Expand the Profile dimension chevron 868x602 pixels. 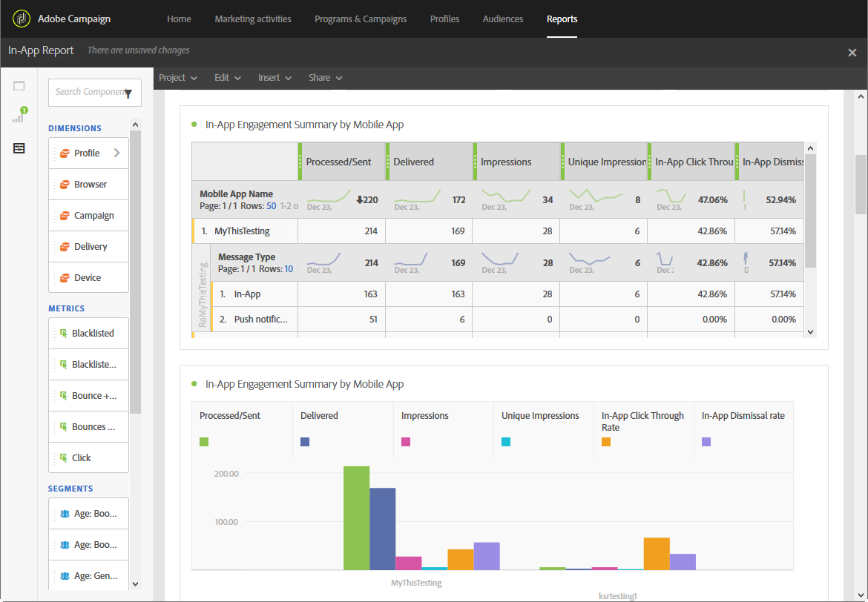point(116,153)
